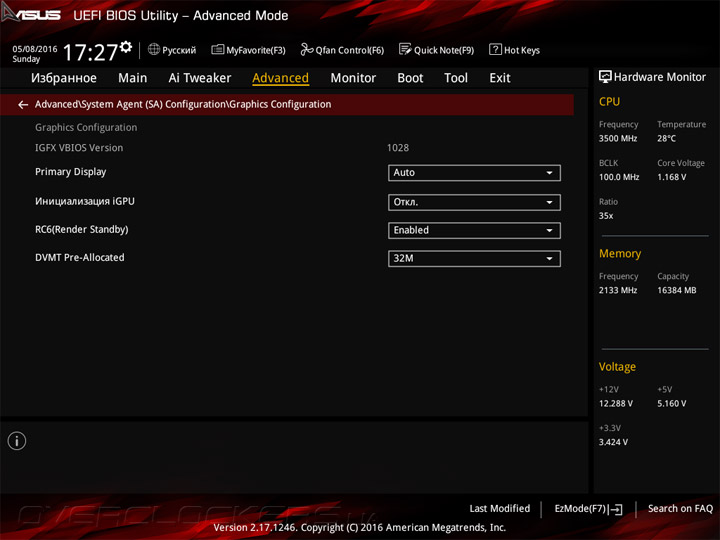Viewport: 720px width, 540px height.
Task: Click the Qfan fan icon
Action: coord(306,49)
